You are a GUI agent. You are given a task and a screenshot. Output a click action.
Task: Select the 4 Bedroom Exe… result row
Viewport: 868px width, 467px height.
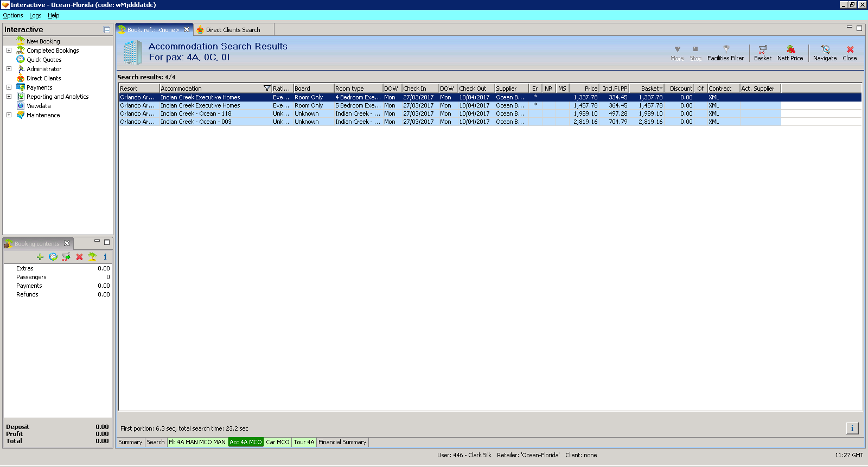pyautogui.click(x=490, y=97)
